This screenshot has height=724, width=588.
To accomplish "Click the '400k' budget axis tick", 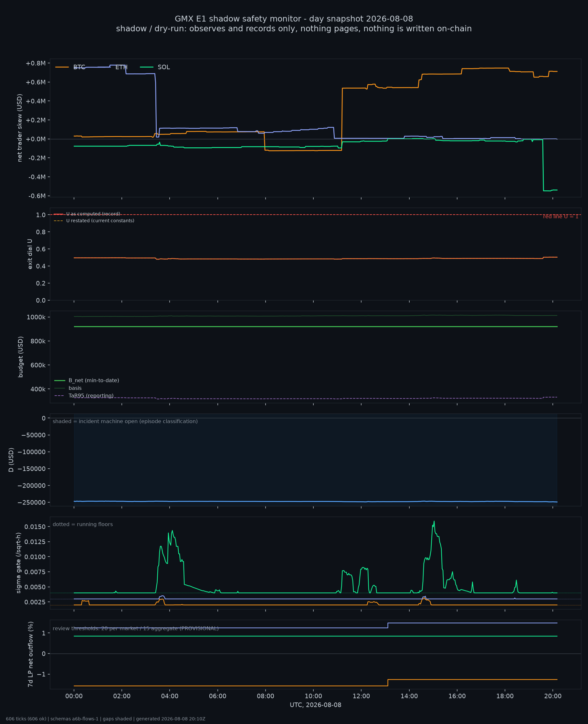I will 38,389.
